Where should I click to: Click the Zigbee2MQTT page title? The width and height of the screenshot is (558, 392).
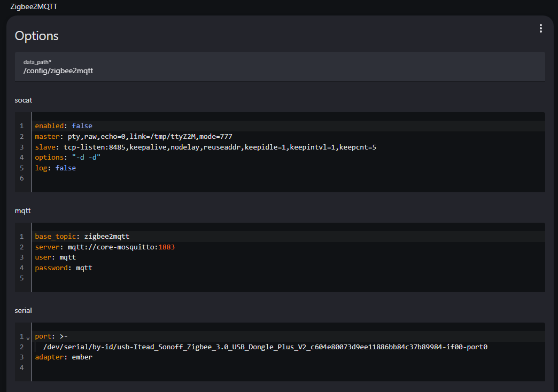pyautogui.click(x=34, y=7)
